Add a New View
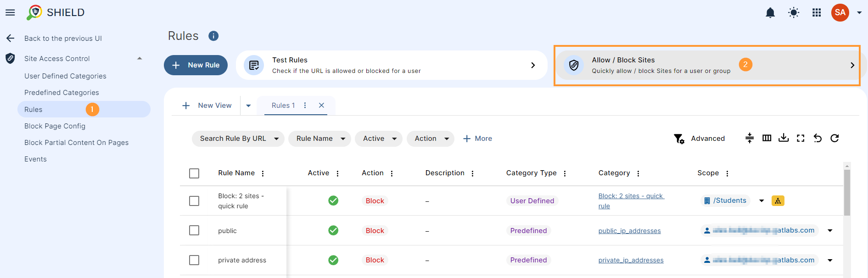868x278 pixels. [x=207, y=106]
